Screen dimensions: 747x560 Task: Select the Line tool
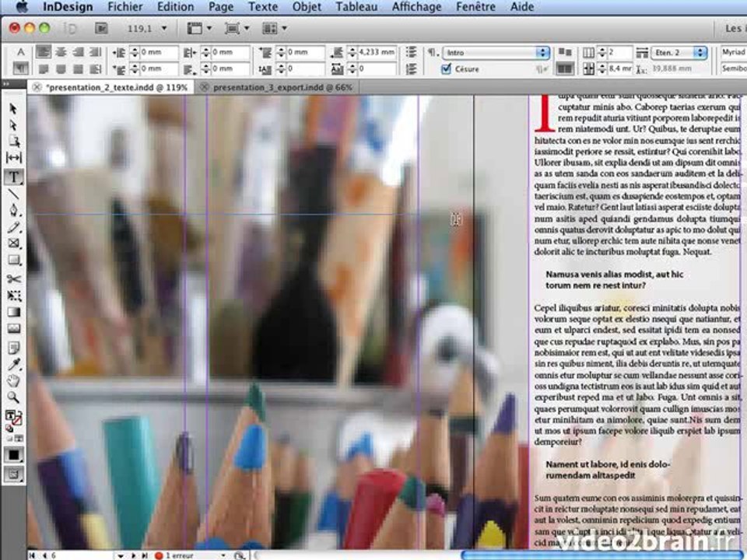click(13, 194)
